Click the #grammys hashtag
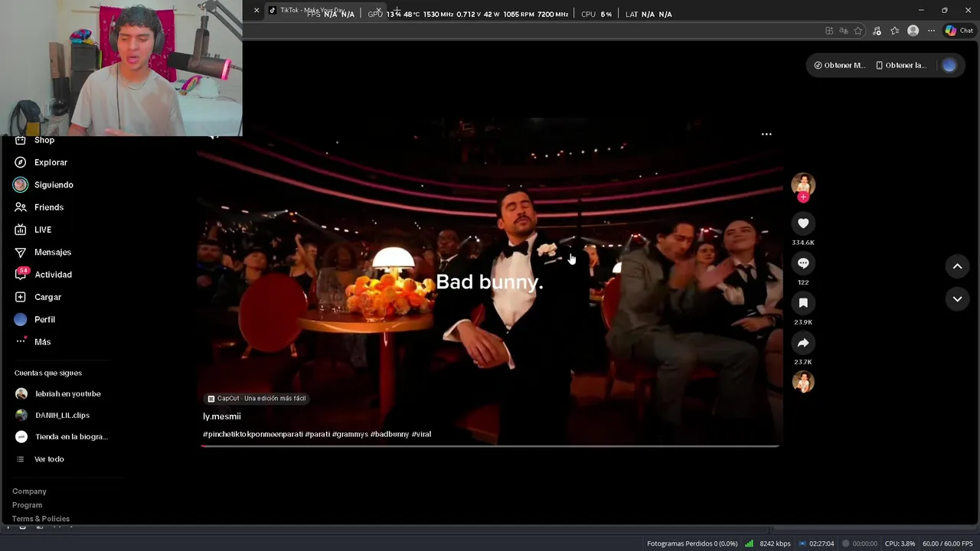This screenshot has height=551, width=980. coord(350,434)
